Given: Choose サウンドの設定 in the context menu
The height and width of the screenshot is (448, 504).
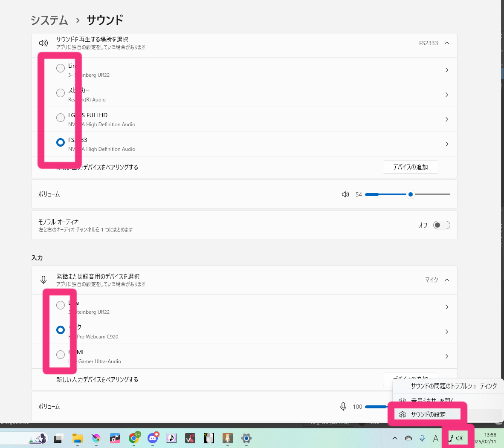Looking at the screenshot, I should 428,414.
